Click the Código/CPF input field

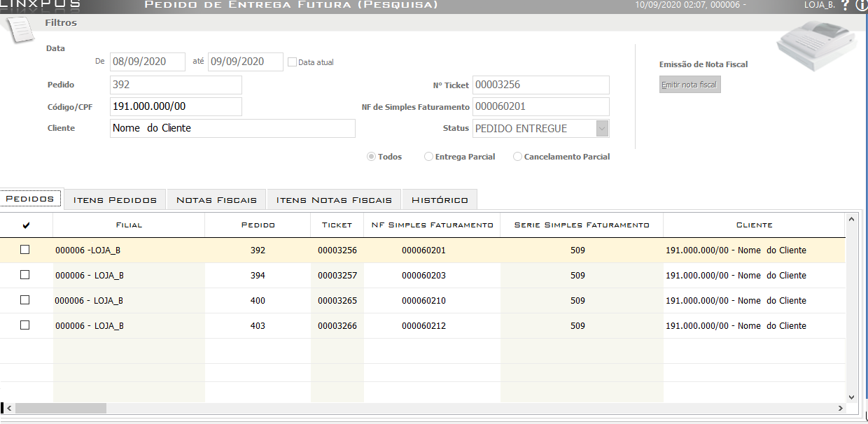click(176, 107)
